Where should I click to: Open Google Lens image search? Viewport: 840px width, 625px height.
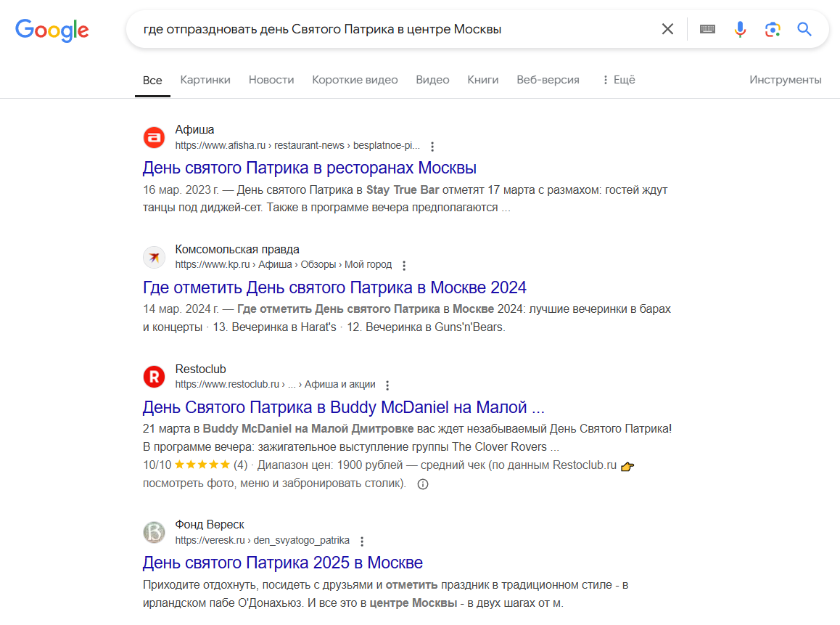(x=772, y=29)
